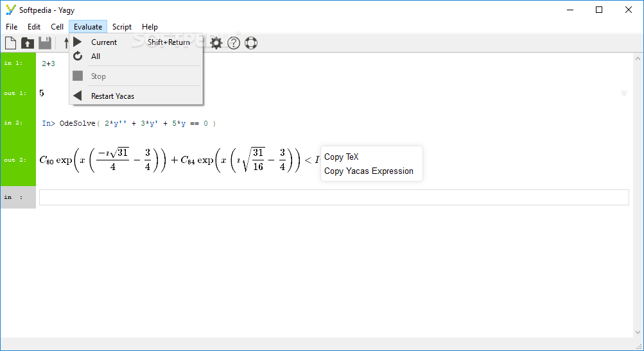Click the out 1 result 5
644x351 pixels.
pos(42,93)
